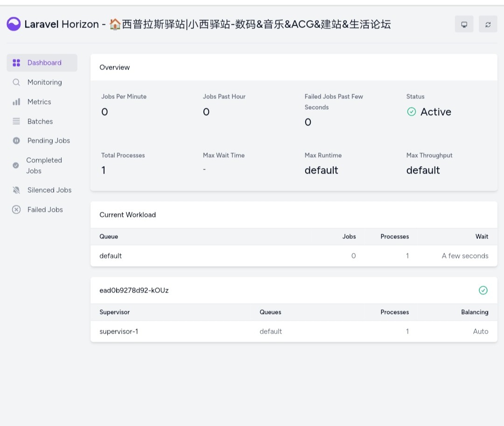
Task: Click the Current Workload header
Action: point(294,215)
